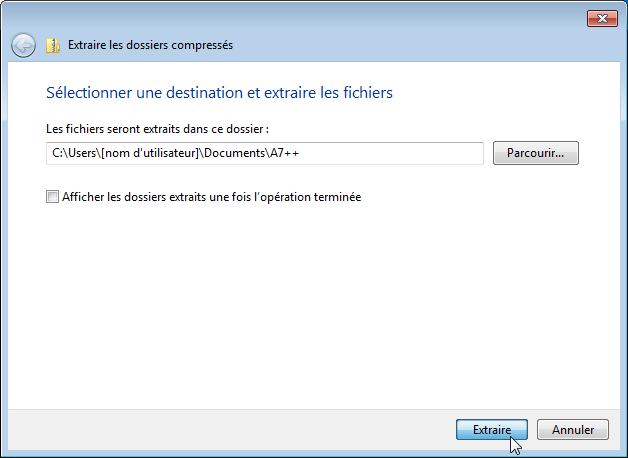The image size is (628, 458).
Task: Click the compressed folder icon in header
Action: (x=53, y=45)
